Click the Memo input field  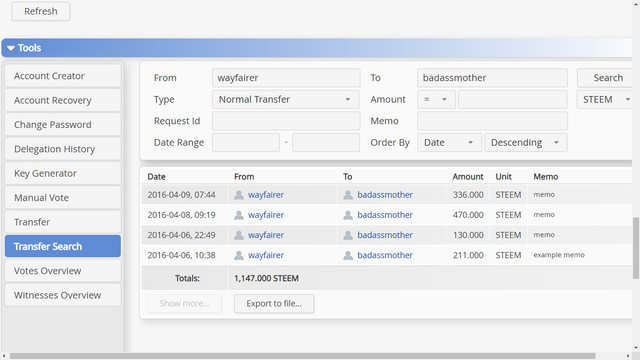coord(492,121)
